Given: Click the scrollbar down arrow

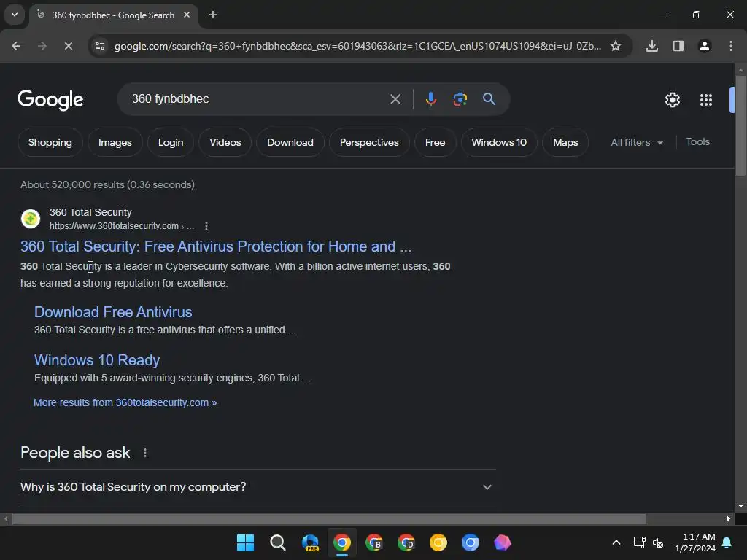Looking at the screenshot, I should (740, 506).
